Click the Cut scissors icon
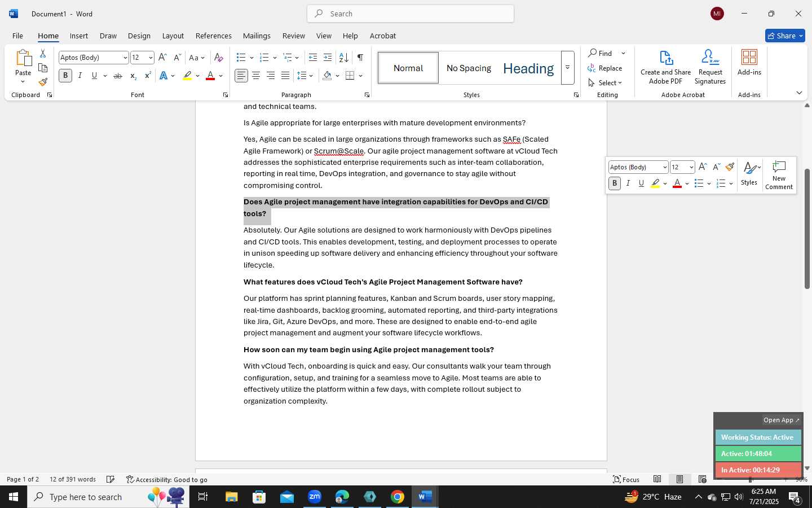Viewport: 812px width, 508px height. [x=43, y=54]
